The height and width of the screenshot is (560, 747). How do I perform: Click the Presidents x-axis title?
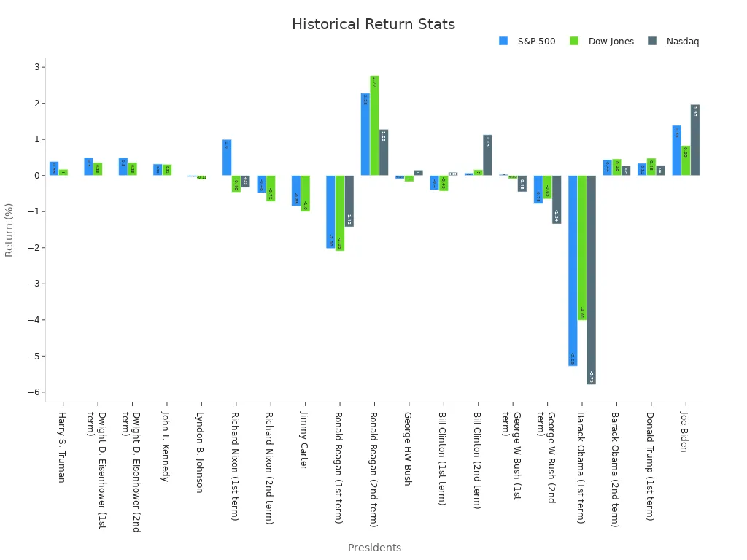pos(374,548)
